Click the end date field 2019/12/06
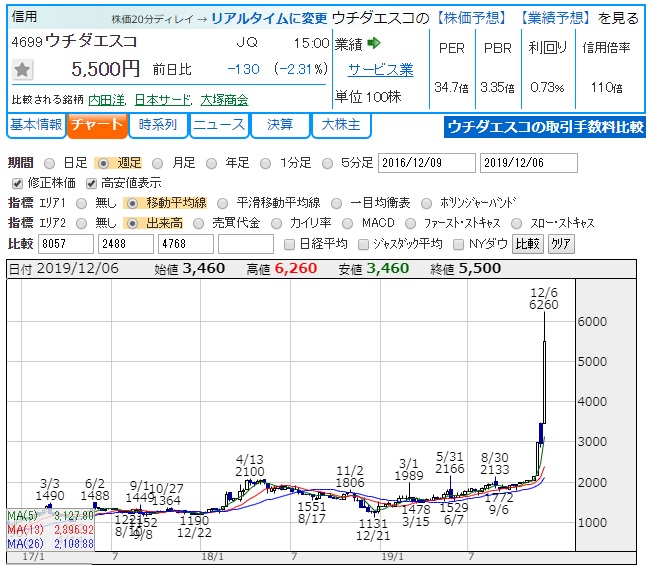 coord(529,163)
